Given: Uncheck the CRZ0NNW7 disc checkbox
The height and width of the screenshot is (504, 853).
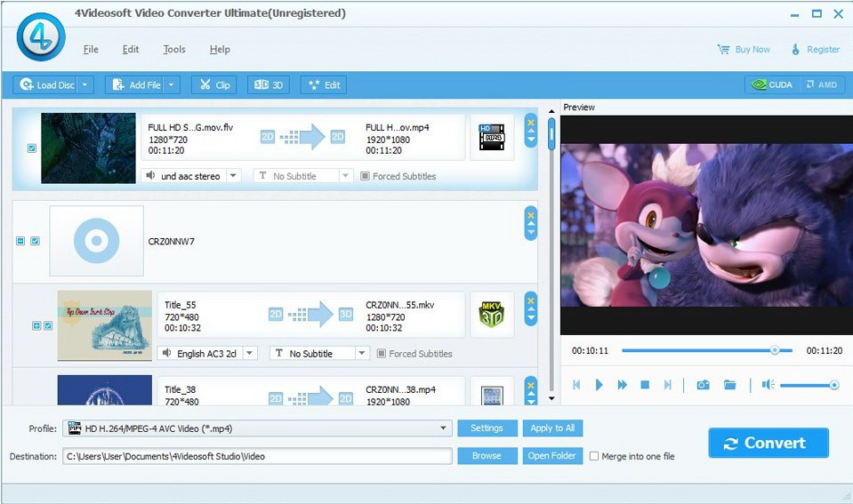Looking at the screenshot, I should pyautogui.click(x=36, y=241).
